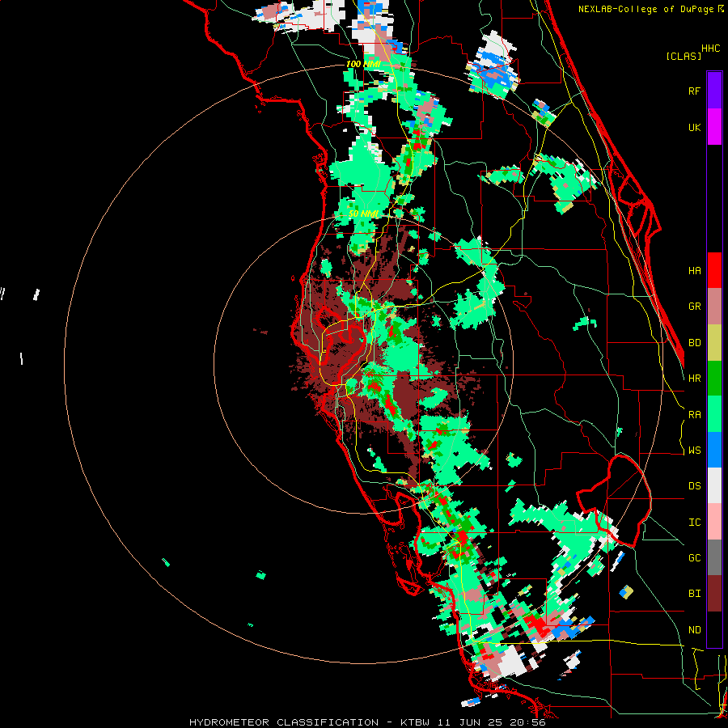Click the blue WS legend color block
This screenshot has width=728, height=728.
(x=714, y=450)
